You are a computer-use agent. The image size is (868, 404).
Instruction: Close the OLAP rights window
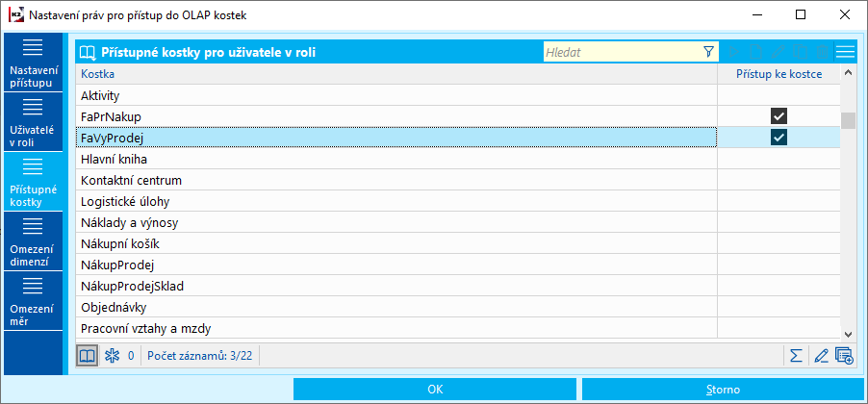(844, 15)
